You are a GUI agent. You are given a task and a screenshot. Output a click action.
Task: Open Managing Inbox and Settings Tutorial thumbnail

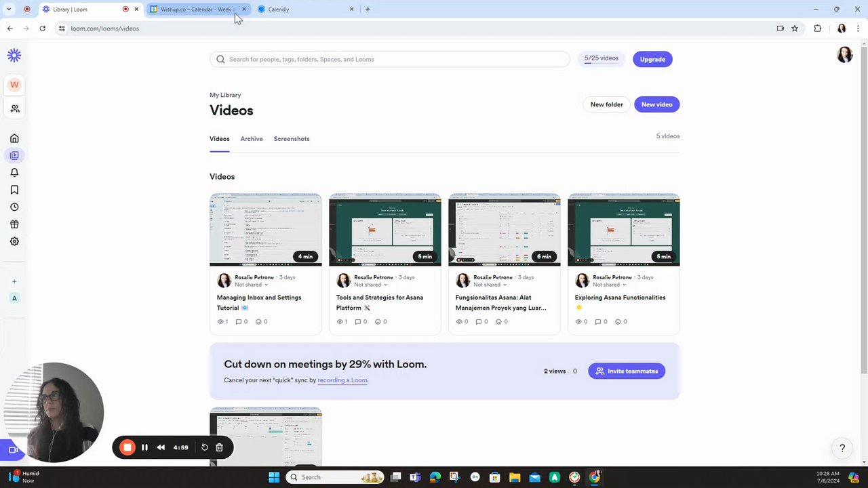(x=265, y=230)
